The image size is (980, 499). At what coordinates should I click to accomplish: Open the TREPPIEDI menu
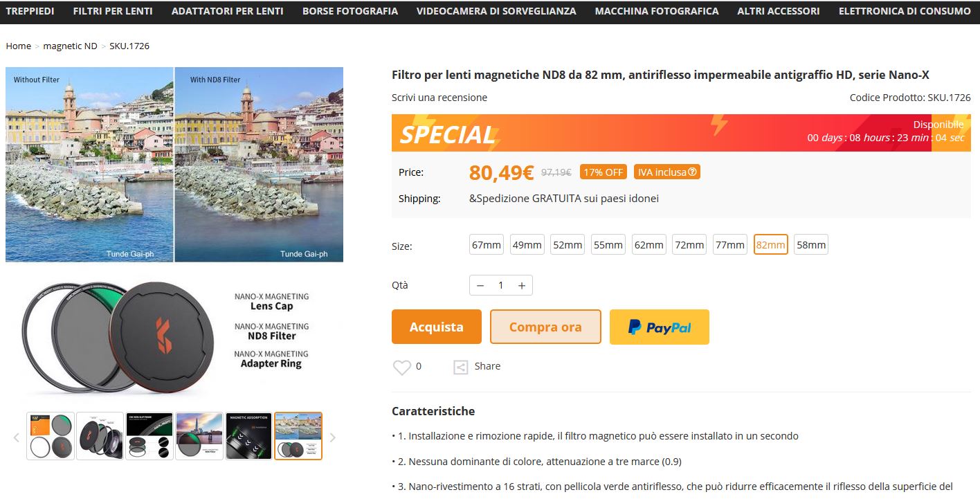click(x=30, y=11)
